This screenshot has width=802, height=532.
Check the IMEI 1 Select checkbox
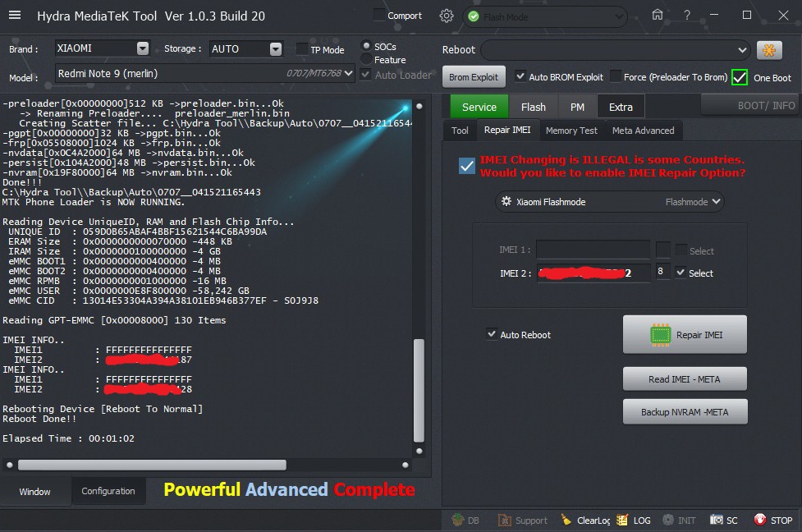(681, 250)
